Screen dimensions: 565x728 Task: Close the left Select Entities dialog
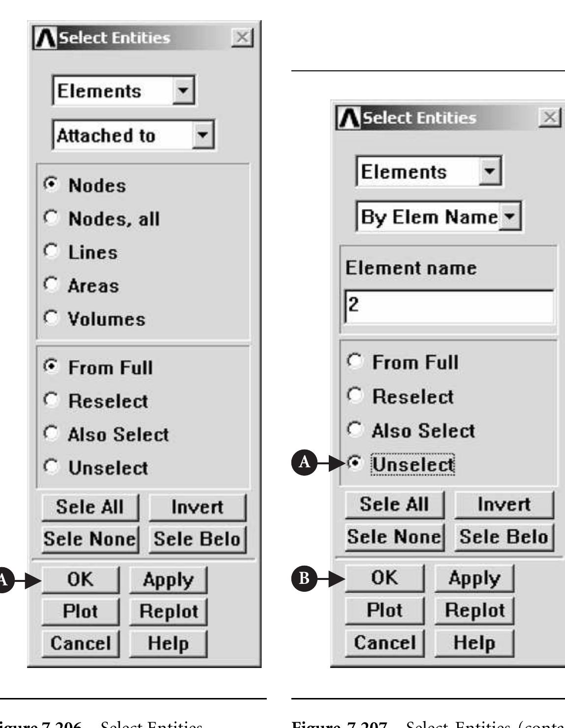pos(242,38)
